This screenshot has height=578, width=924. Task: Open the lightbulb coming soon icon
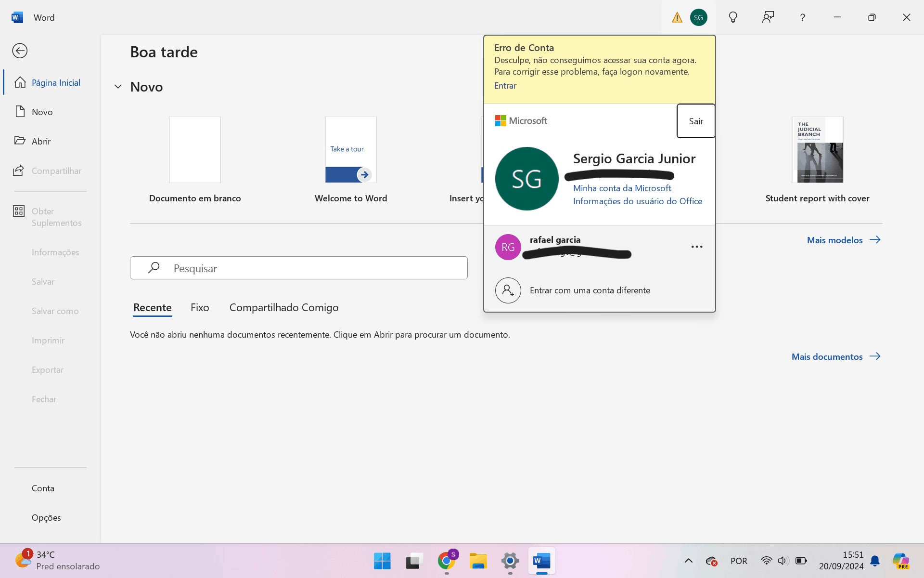[733, 17]
